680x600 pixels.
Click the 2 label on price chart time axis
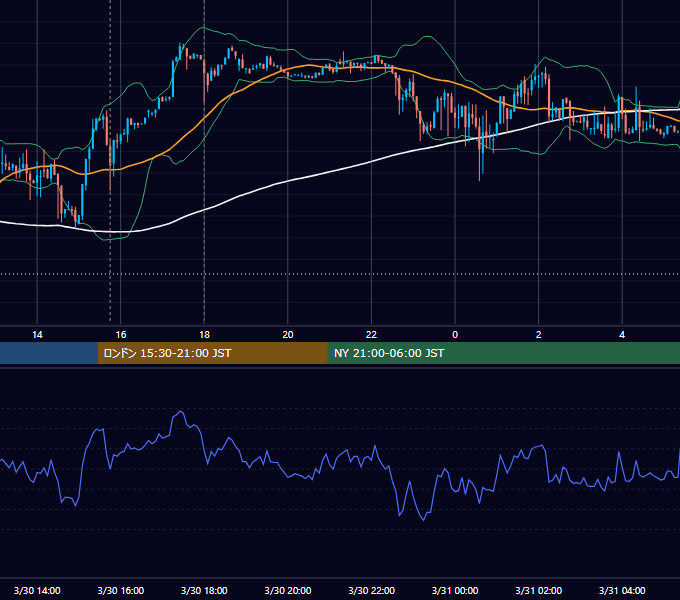pyautogui.click(x=538, y=335)
